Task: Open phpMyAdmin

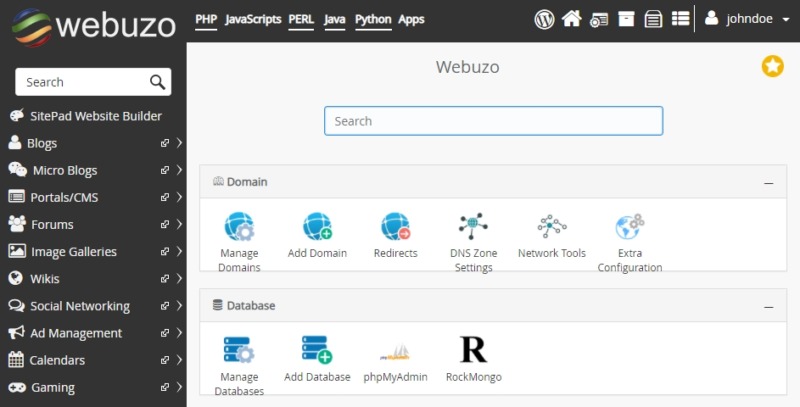Action: 395,350
